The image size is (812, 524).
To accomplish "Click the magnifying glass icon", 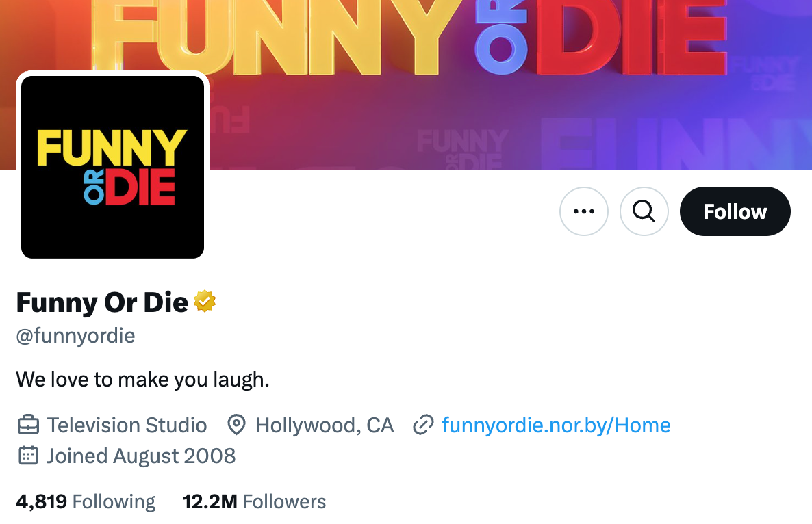I will click(644, 211).
